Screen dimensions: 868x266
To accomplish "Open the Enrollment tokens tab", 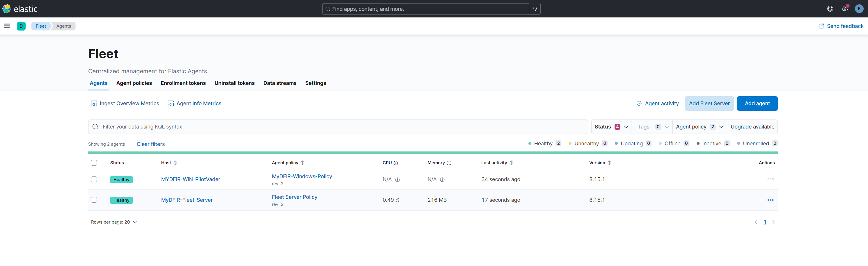I will click(183, 83).
